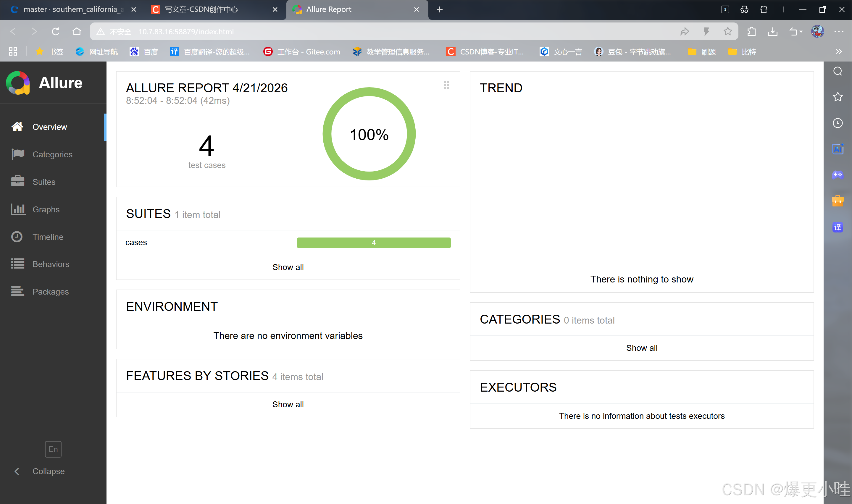Select the Overview menu item
Image resolution: width=852 pixels, height=504 pixels.
click(50, 127)
